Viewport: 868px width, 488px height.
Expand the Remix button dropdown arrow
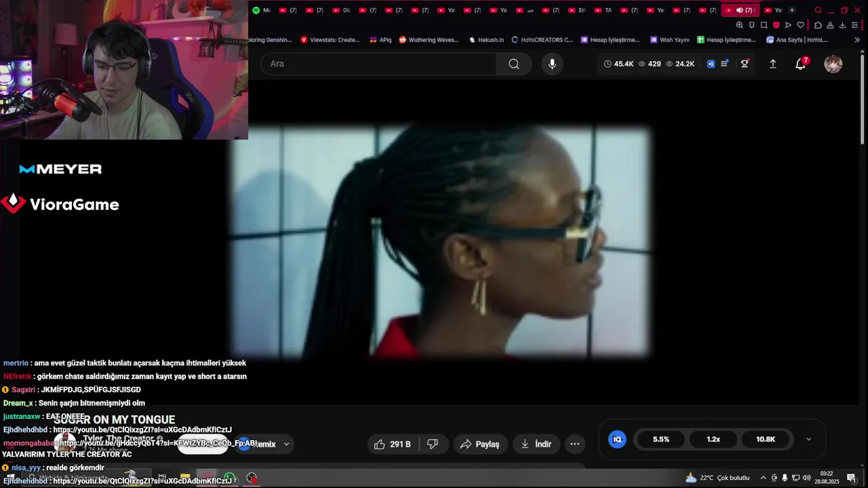pos(286,444)
